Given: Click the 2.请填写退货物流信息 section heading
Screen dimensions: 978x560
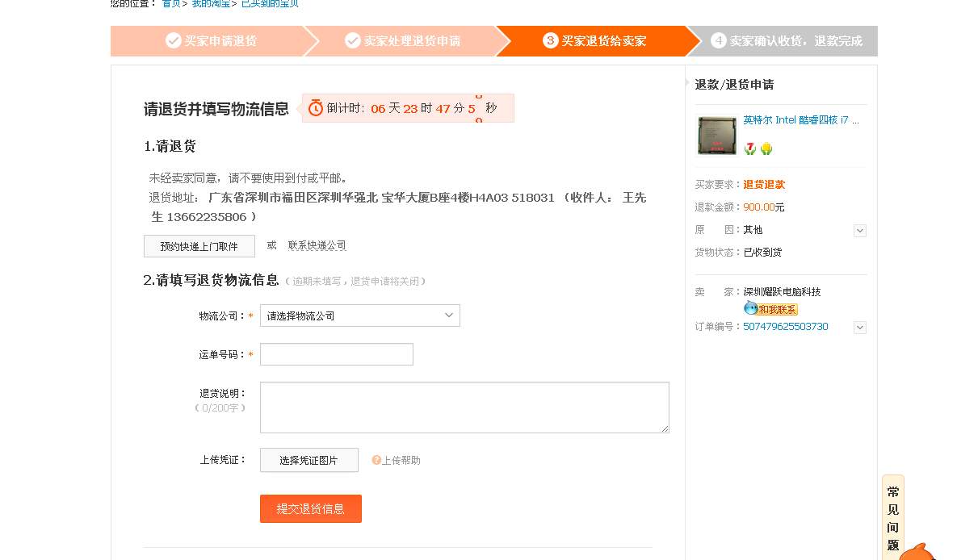Looking at the screenshot, I should 212,280.
